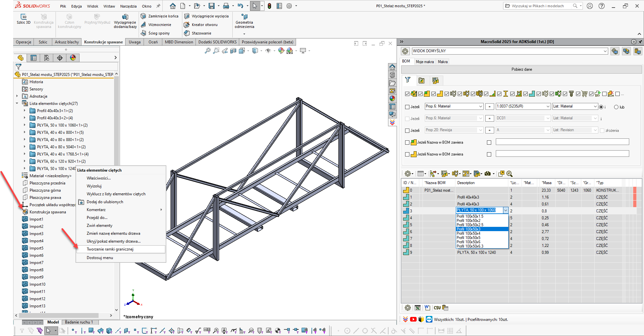Click the Geometria odniesienia icon

click(244, 17)
